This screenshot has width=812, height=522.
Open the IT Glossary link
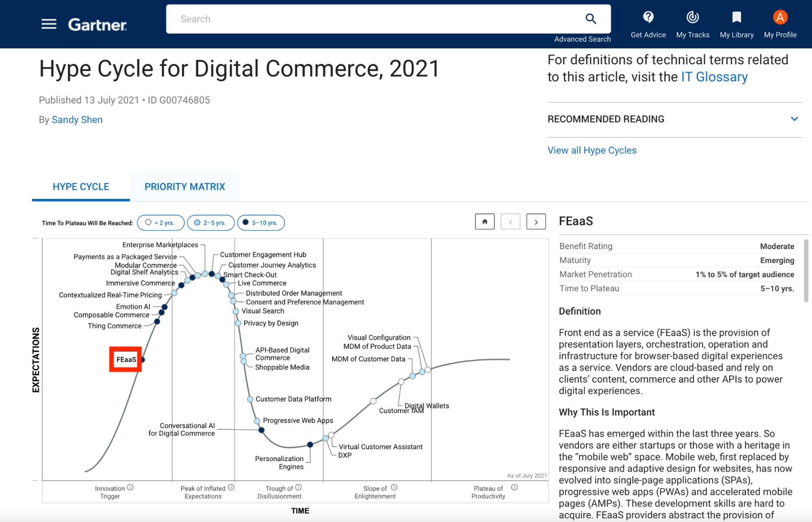(x=715, y=77)
